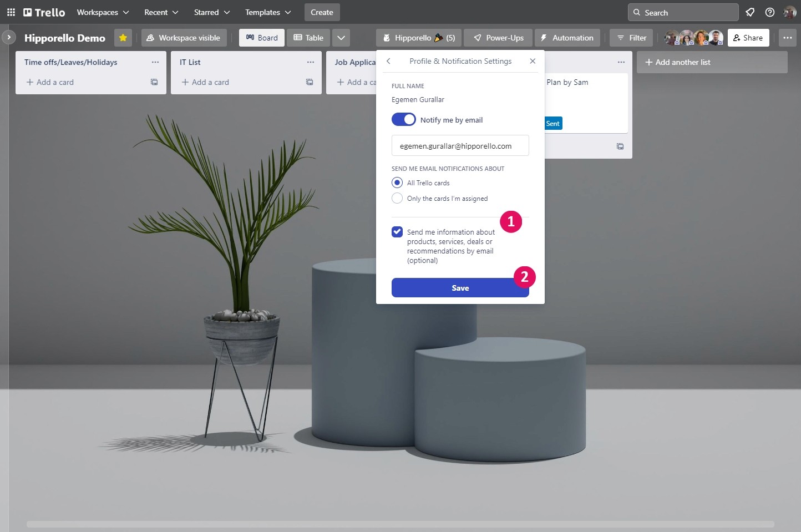Go back in Profile & Notification Settings
Screen dimensions: 801x532
(388, 61)
